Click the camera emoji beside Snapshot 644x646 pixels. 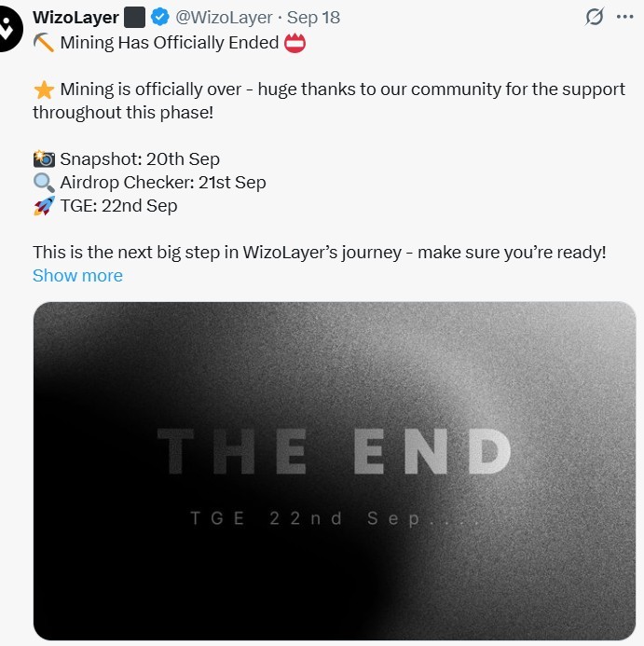click(44, 159)
